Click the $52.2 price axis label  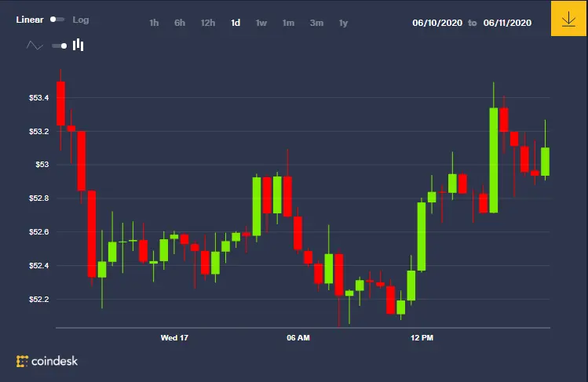click(38, 299)
